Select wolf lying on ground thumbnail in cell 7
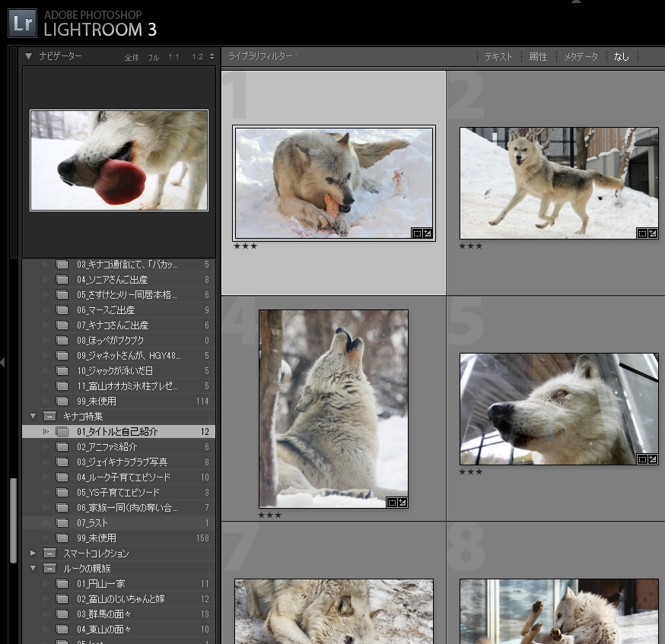The width and height of the screenshot is (665, 644). (334, 611)
